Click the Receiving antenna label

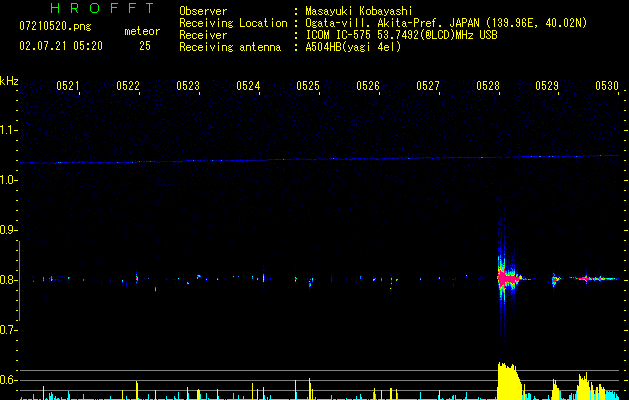coord(230,47)
